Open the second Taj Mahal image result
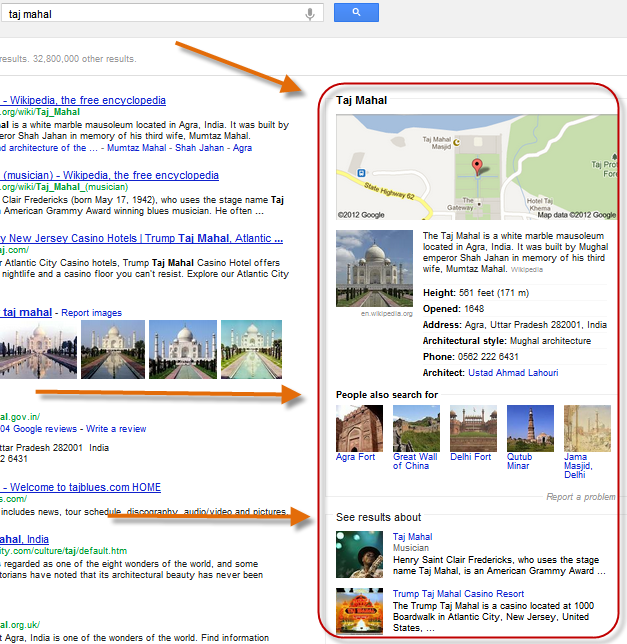This screenshot has width=627, height=644. pyautogui.click(x=113, y=349)
